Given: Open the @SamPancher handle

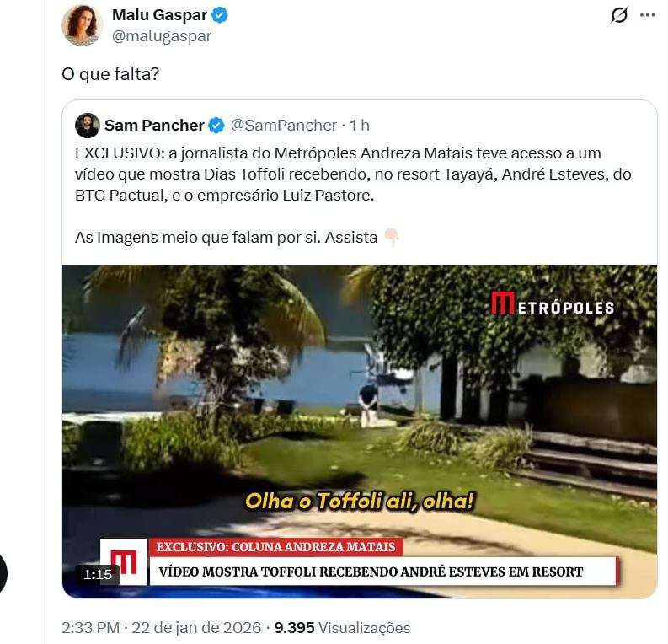Looking at the screenshot, I should tap(284, 126).
